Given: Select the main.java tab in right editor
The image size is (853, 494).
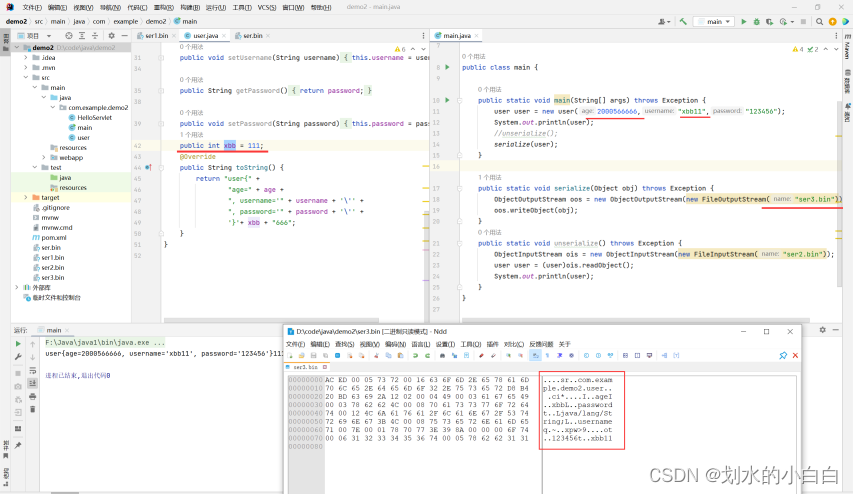Looking at the screenshot, I should tap(456, 35).
